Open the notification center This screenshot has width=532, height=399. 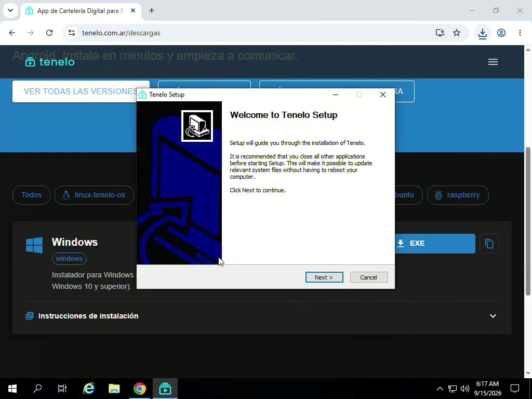[x=515, y=389]
